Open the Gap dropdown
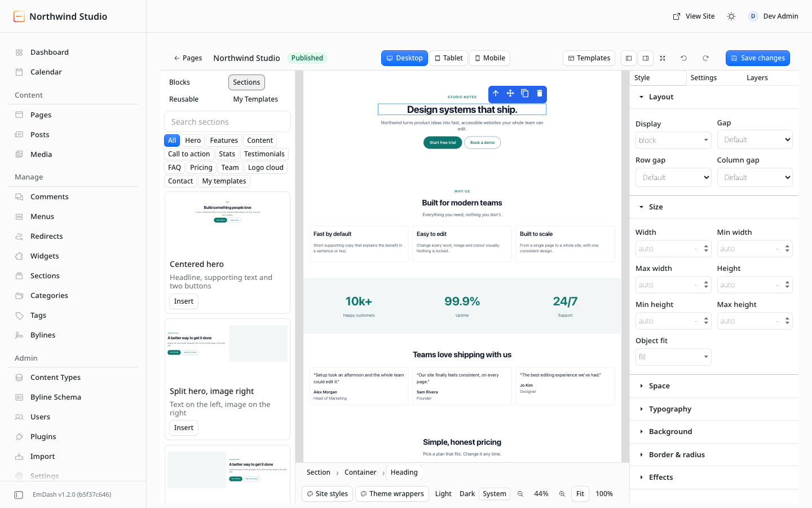This screenshot has width=812, height=508. click(755, 139)
